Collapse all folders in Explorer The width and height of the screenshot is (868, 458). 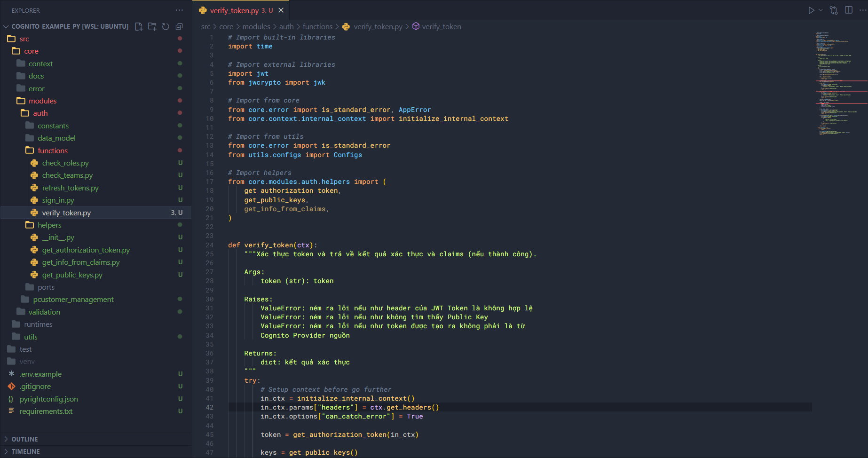pyautogui.click(x=179, y=26)
